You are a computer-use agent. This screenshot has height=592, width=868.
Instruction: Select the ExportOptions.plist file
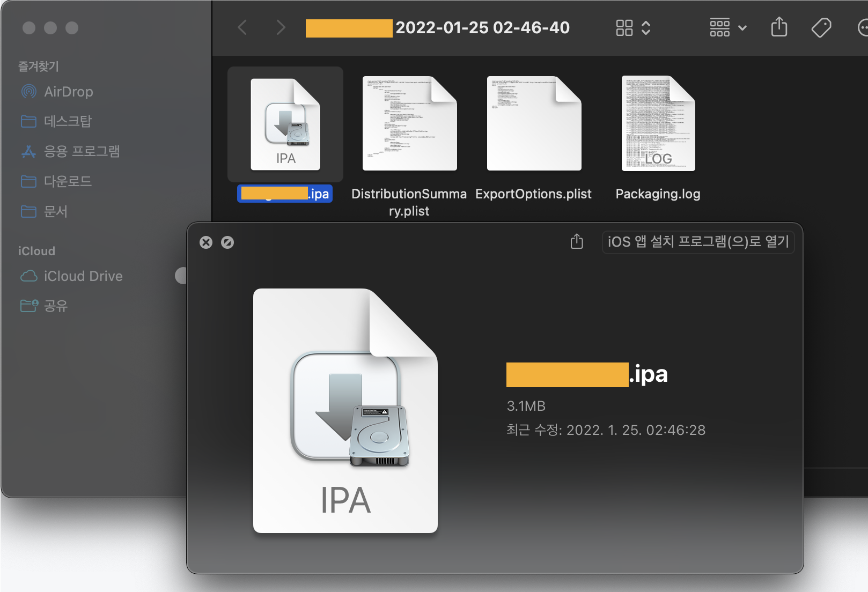click(x=534, y=124)
